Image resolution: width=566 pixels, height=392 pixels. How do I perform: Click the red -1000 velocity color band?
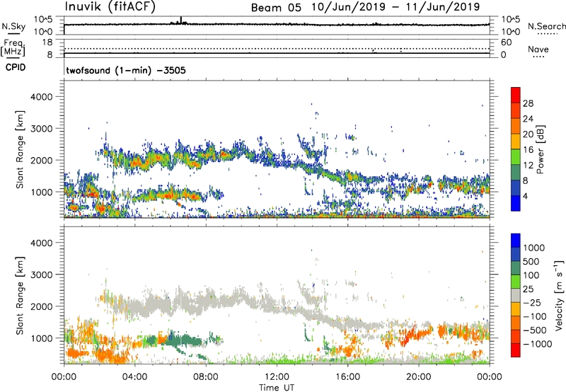516,350
